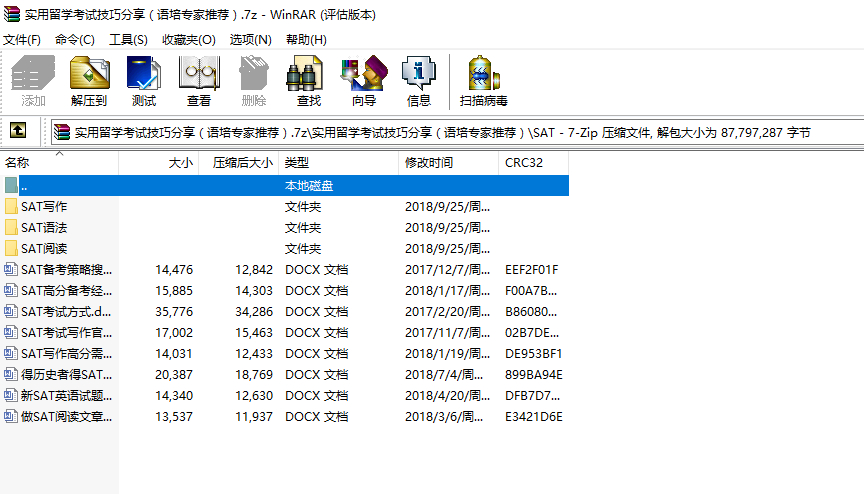Click the up-one-level folder button
The width and height of the screenshot is (864, 494).
tap(18, 131)
